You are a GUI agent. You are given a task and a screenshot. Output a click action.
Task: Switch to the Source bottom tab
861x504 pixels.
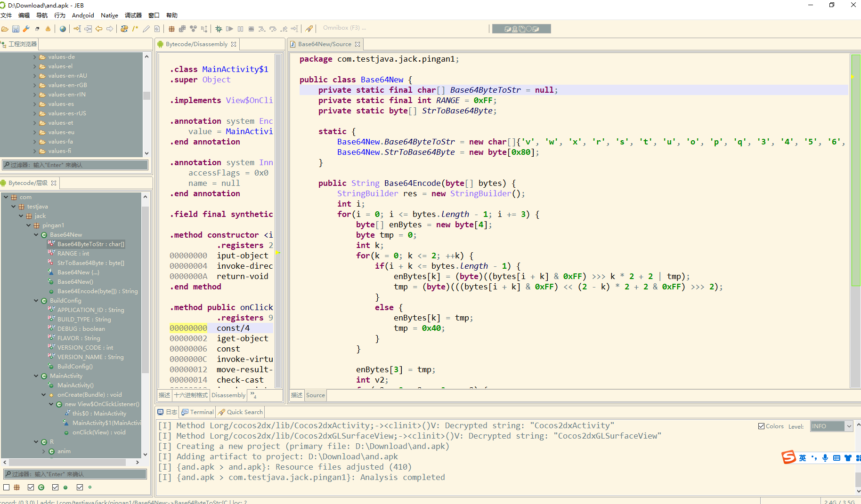click(x=315, y=395)
